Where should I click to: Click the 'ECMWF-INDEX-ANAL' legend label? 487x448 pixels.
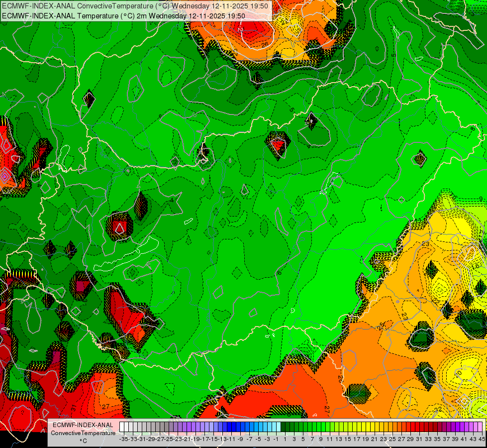(83, 425)
